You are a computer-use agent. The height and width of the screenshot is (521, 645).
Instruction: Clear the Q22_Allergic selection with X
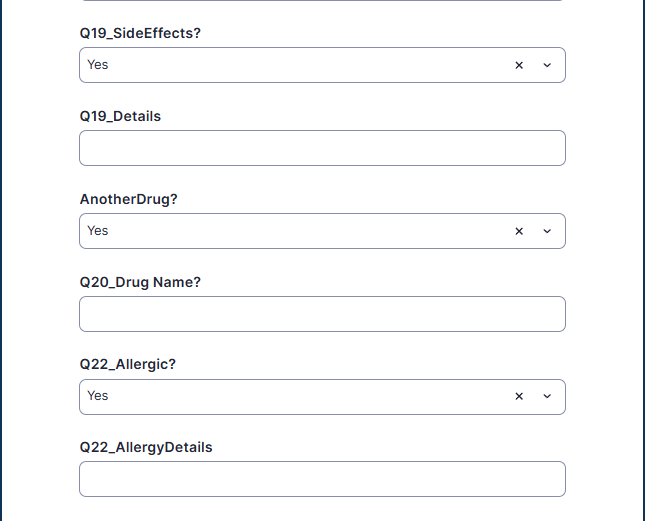tap(519, 396)
